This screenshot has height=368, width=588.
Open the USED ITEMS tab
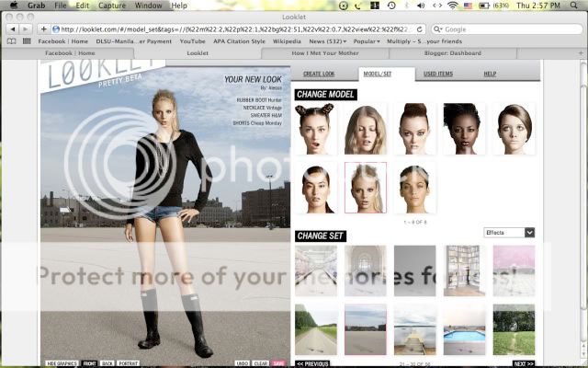(438, 74)
